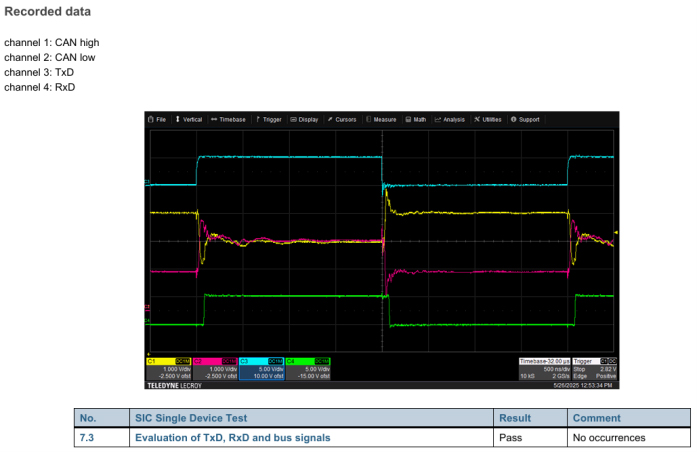697x452 pixels.
Task: Open 'Evaluation of TxD, RxD and bus signals'
Action: click(x=232, y=438)
